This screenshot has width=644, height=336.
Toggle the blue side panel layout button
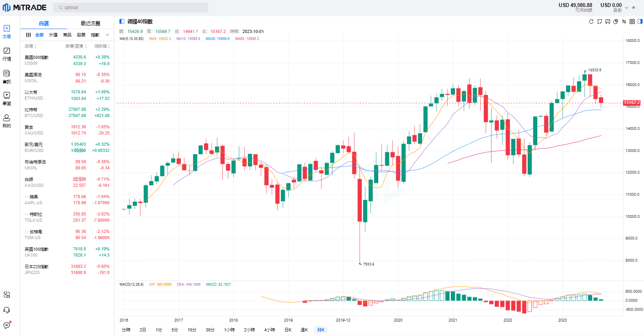pyautogui.click(x=640, y=22)
